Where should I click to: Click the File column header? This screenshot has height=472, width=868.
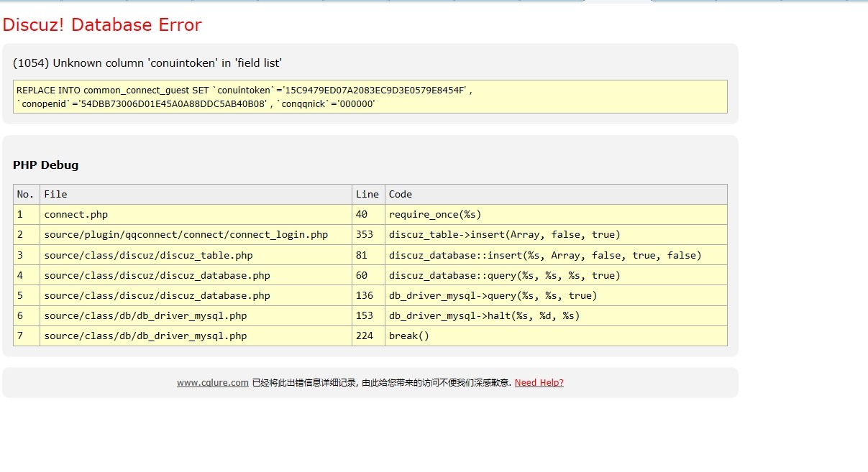coord(55,194)
